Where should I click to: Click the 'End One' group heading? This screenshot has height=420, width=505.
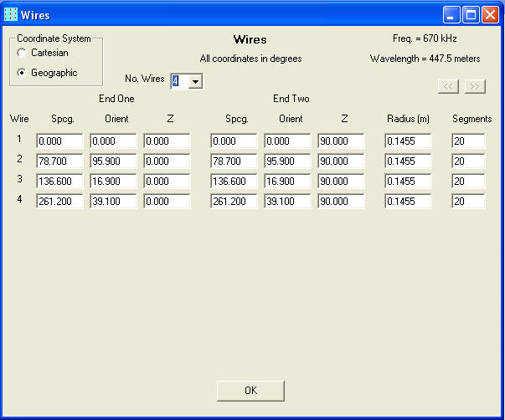(116, 99)
